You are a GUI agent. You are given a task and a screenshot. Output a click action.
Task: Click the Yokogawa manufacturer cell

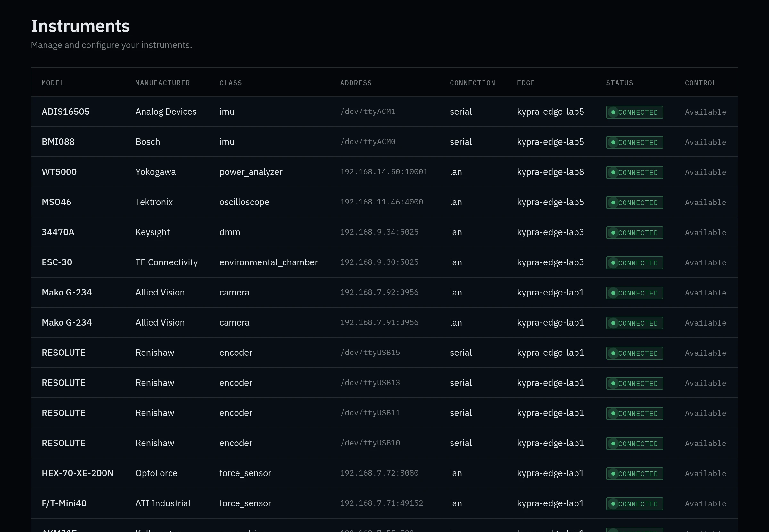coord(155,172)
